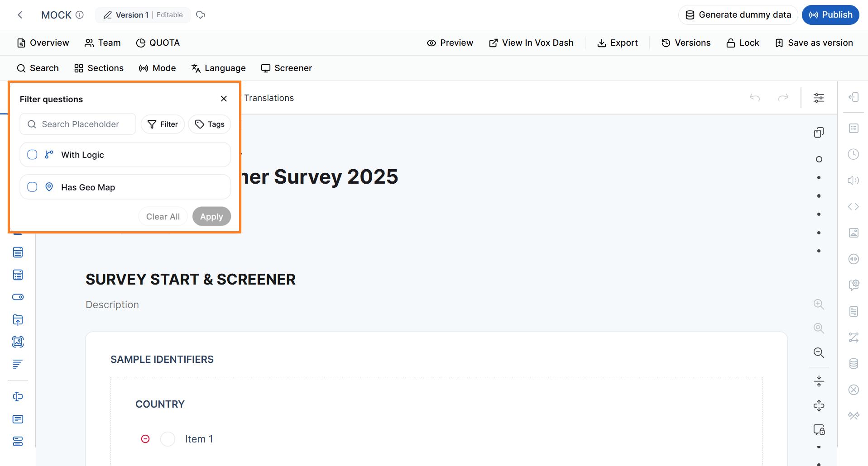Screen dimensions: 868x466
Task: Click the redo arrow icon
Action: pos(783,98)
